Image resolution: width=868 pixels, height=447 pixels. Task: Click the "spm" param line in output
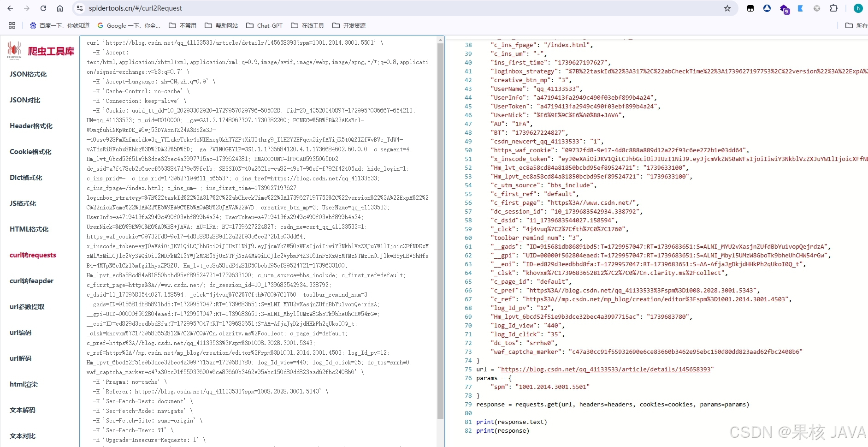(x=540, y=387)
